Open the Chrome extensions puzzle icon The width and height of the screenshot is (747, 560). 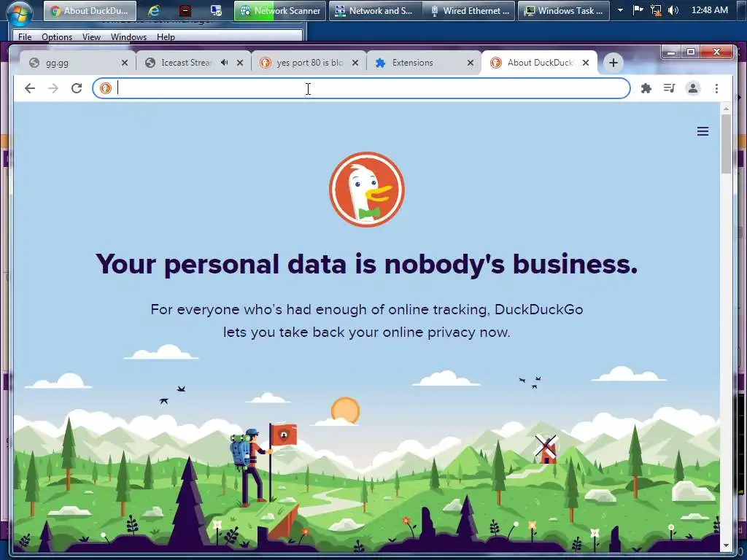pos(646,88)
